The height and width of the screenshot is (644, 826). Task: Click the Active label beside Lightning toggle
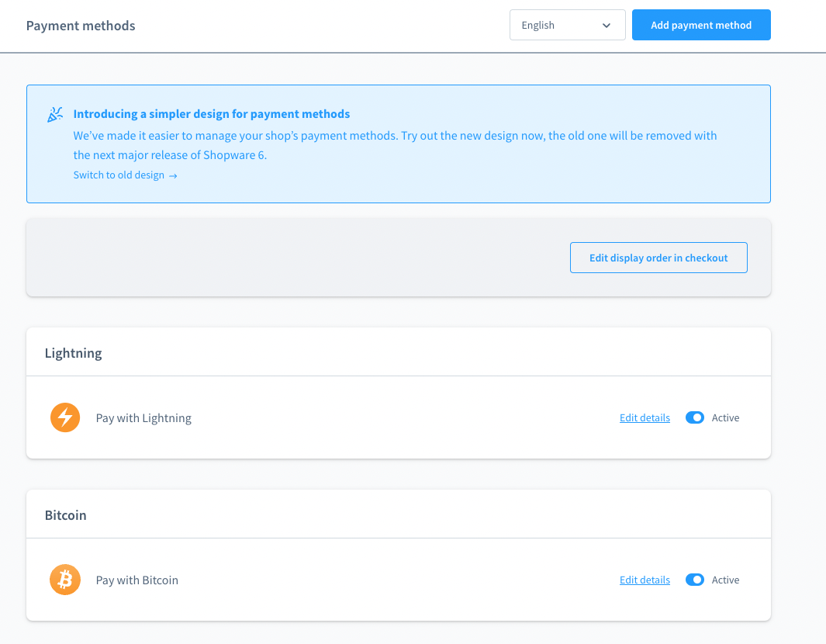(725, 418)
